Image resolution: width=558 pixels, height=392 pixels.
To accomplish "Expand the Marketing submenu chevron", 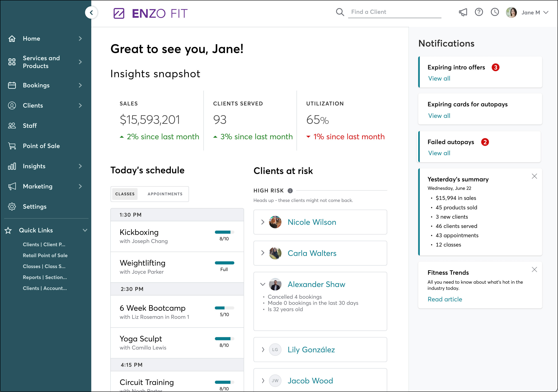I will tap(80, 186).
